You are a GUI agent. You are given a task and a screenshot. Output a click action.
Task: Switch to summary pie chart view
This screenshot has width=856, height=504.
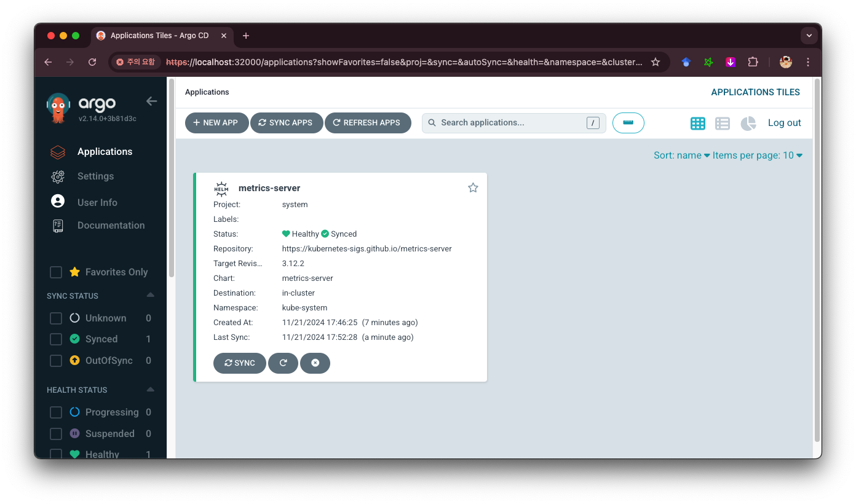click(748, 124)
